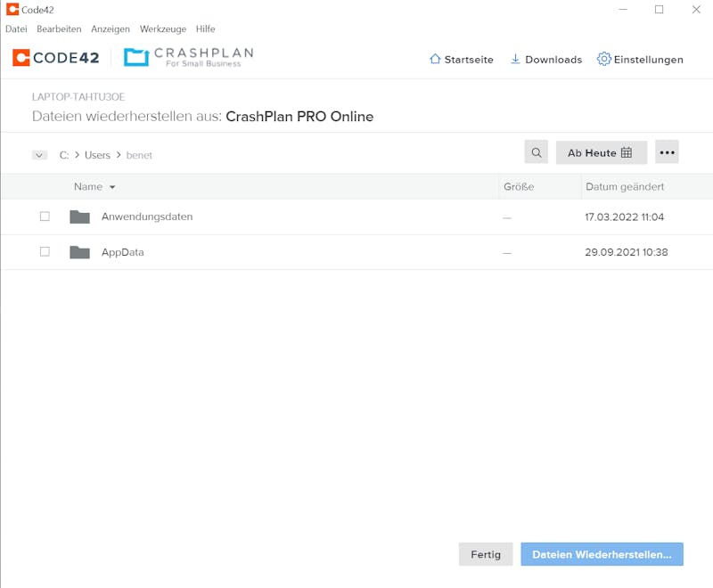713x588 pixels.
Task: Click the Anwendungsdaten folder icon
Action: tap(79, 216)
